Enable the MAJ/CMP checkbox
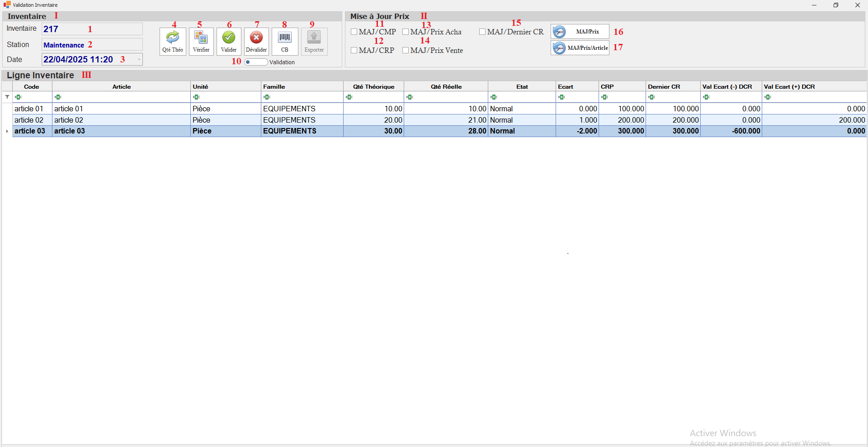Image resolution: width=868 pixels, height=447 pixels. click(354, 32)
